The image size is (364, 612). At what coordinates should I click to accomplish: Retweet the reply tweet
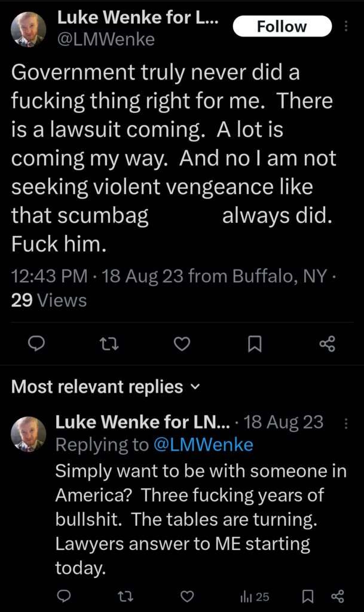click(126, 596)
